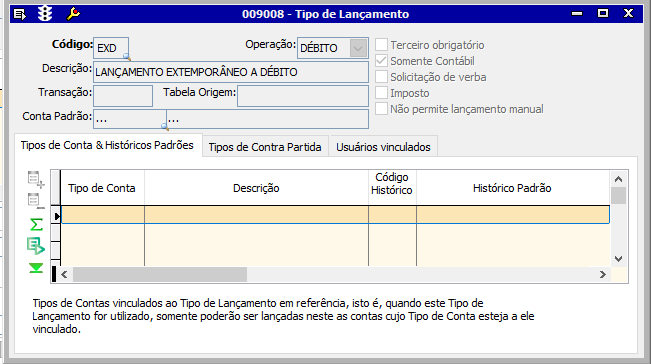This screenshot has height=364, width=651.
Task: Click the form menu icon in title bar
Action: click(x=20, y=14)
